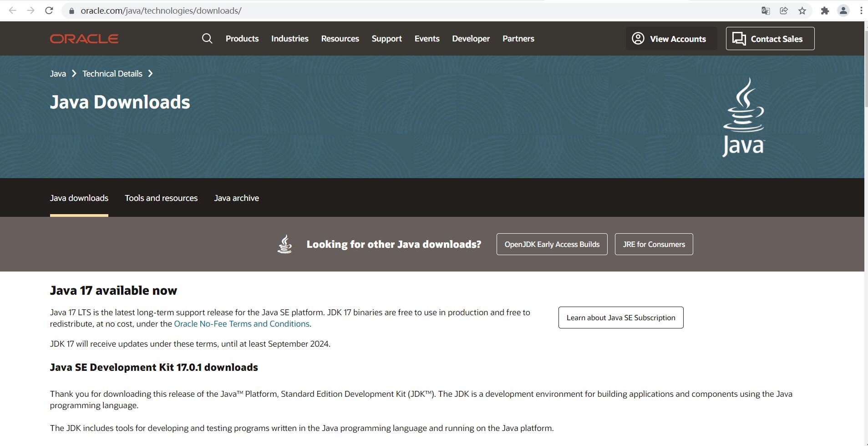Switch to the Java archive tab
The image size is (868, 446).
point(237,198)
